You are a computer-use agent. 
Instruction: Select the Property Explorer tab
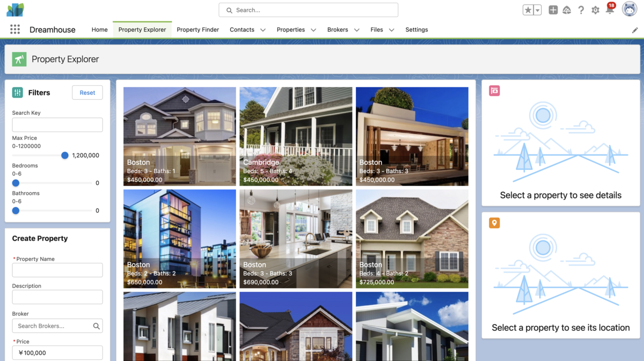click(142, 30)
